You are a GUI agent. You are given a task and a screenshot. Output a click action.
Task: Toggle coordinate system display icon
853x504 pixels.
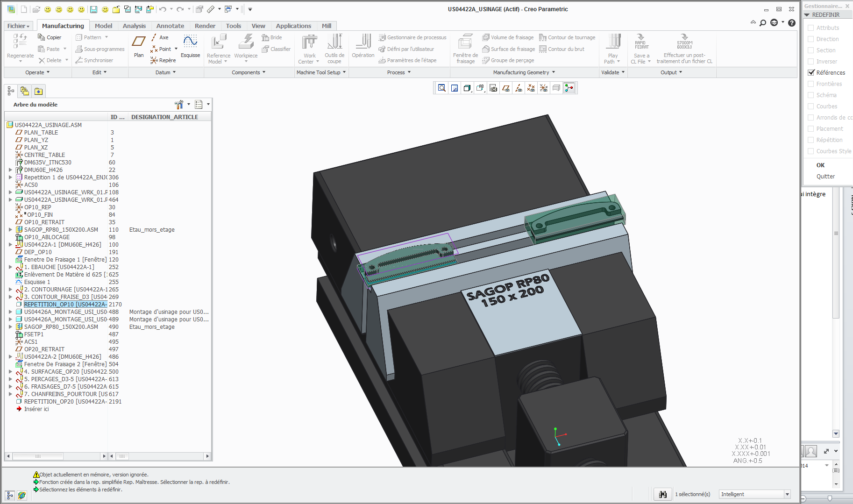pos(544,88)
